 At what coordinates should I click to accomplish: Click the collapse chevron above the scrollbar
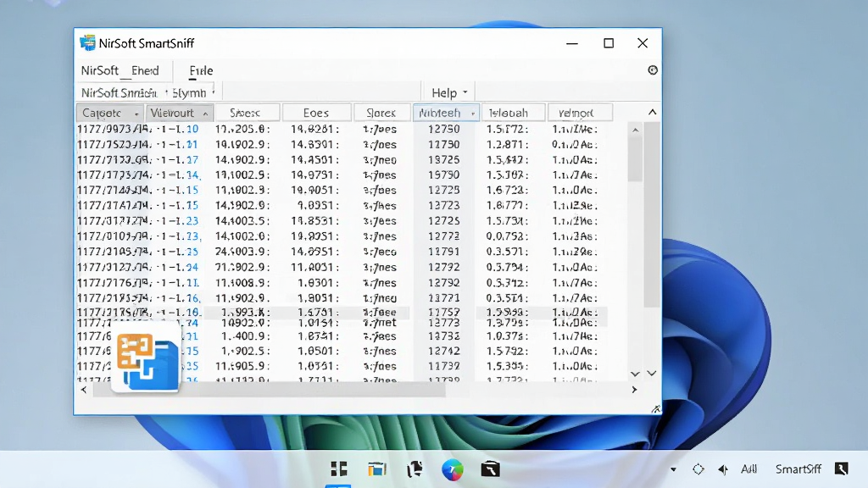coord(652,112)
